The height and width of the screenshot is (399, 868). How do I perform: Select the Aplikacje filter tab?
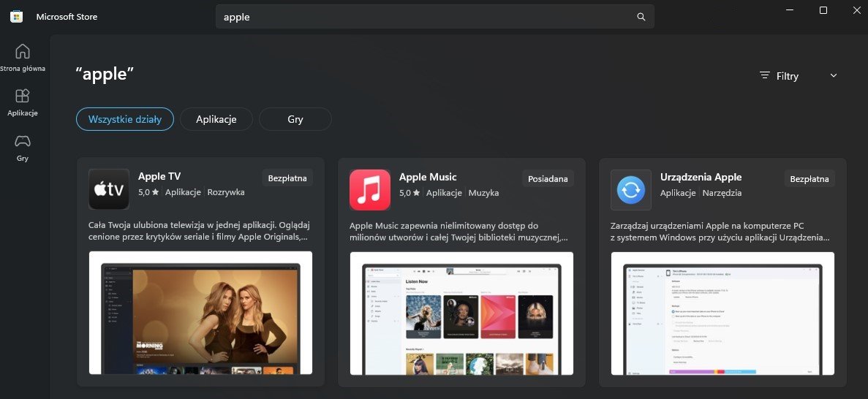(216, 119)
